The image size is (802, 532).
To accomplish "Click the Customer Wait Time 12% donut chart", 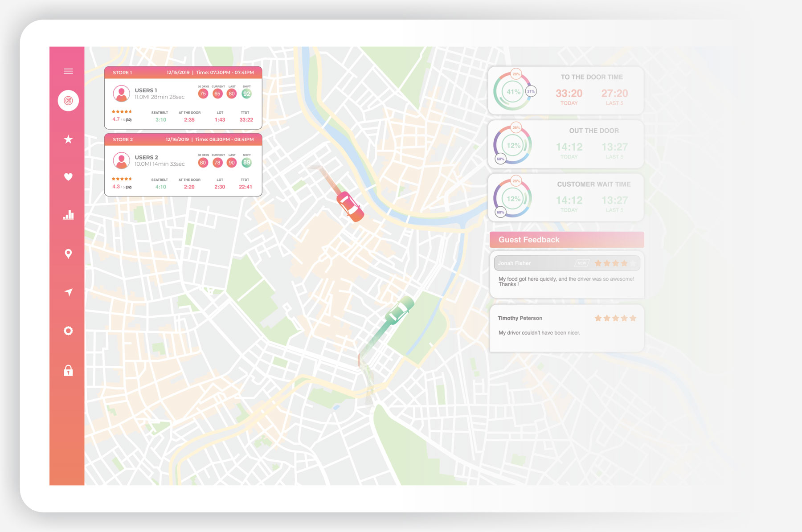I will (513, 199).
